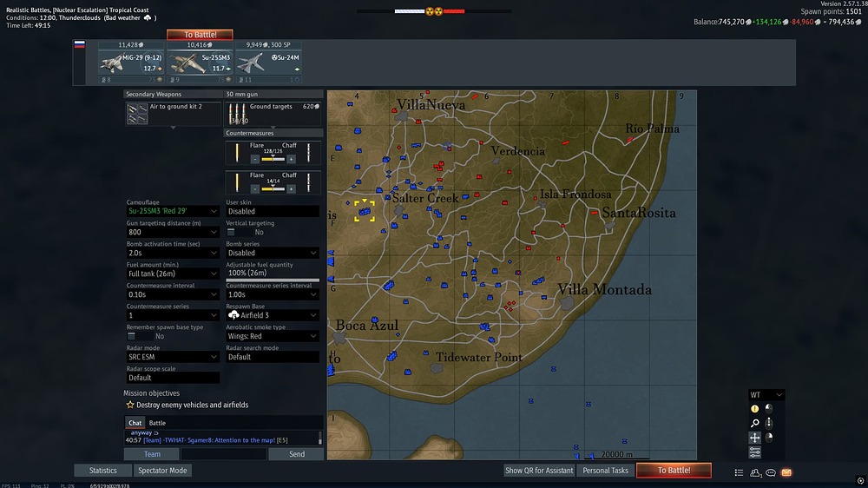Click the sliders map settings icon
Image resolution: width=868 pixels, height=488 pixels.
click(754, 452)
